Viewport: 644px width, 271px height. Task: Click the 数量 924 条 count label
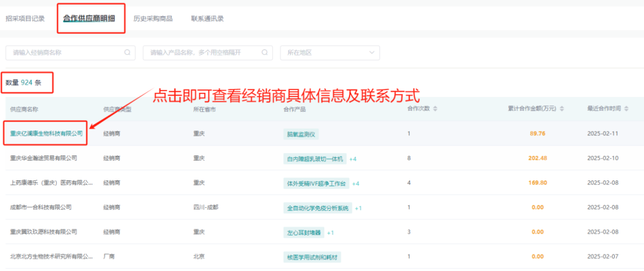(23, 82)
